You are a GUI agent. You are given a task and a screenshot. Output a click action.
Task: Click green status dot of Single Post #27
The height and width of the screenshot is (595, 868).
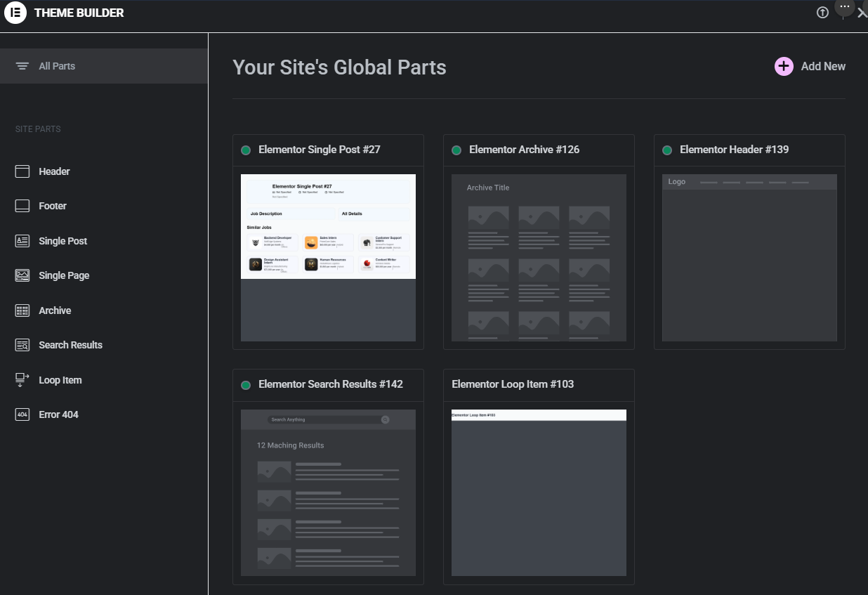[x=246, y=150]
